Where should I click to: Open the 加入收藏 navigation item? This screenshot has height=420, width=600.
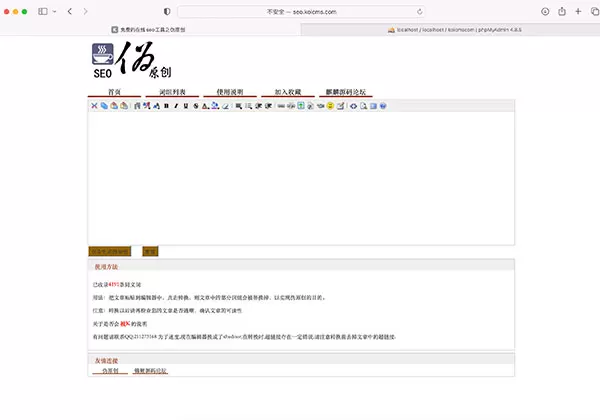(288, 92)
